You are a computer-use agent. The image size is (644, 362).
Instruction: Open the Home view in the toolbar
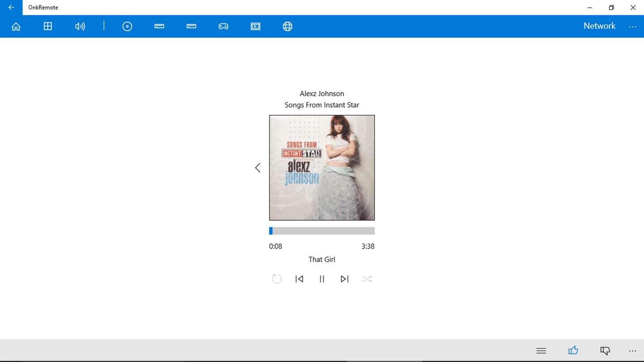pos(16,26)
